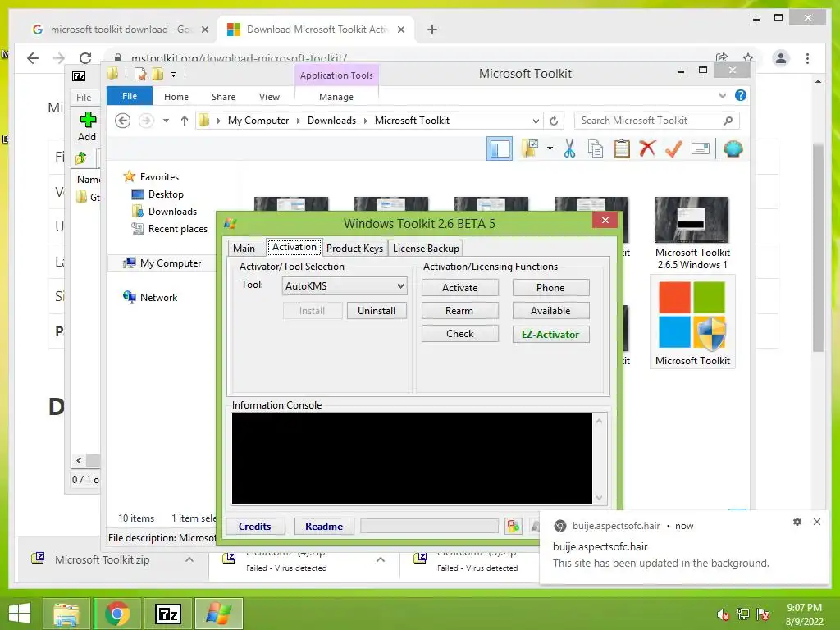
Task: Open dropdown arrow next to new folder icon
Action: (550, 148)
